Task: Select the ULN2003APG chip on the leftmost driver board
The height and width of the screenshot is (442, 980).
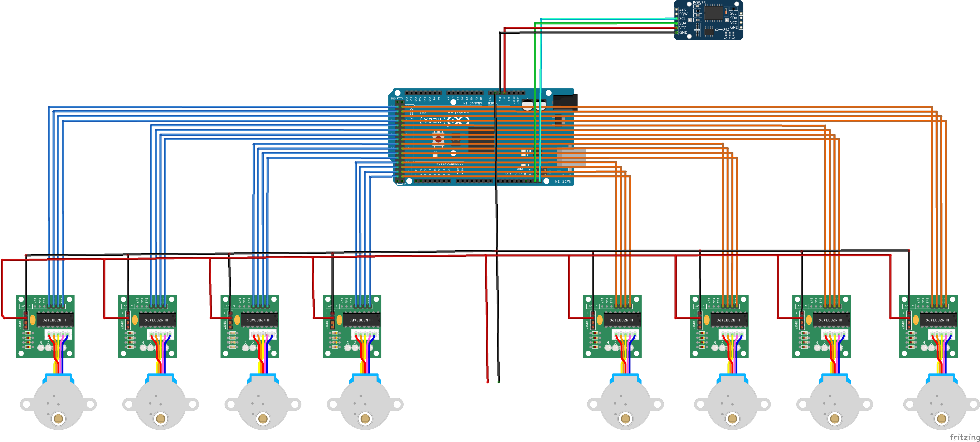Action: pyautogui.click(x=55, y=320)
